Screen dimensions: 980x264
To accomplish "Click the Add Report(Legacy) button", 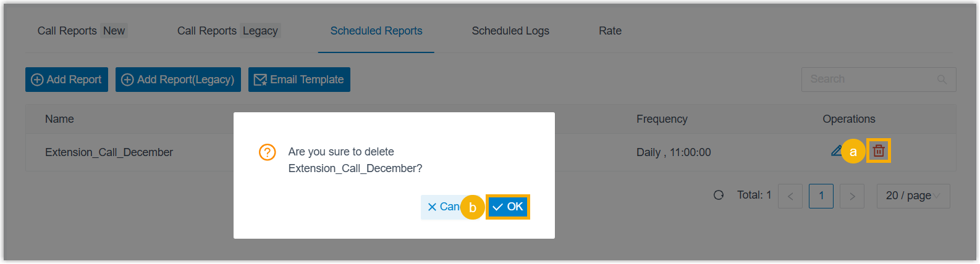I will point(178,80).
